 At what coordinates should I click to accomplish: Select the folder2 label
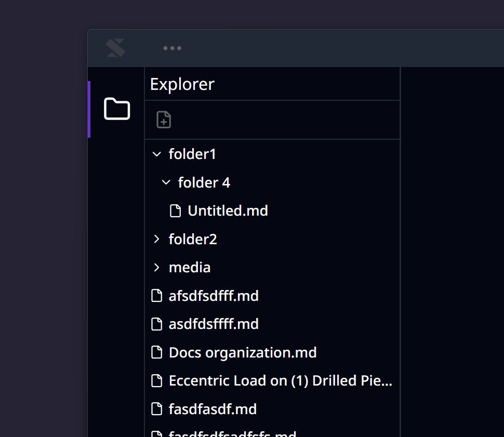(193, 239)
